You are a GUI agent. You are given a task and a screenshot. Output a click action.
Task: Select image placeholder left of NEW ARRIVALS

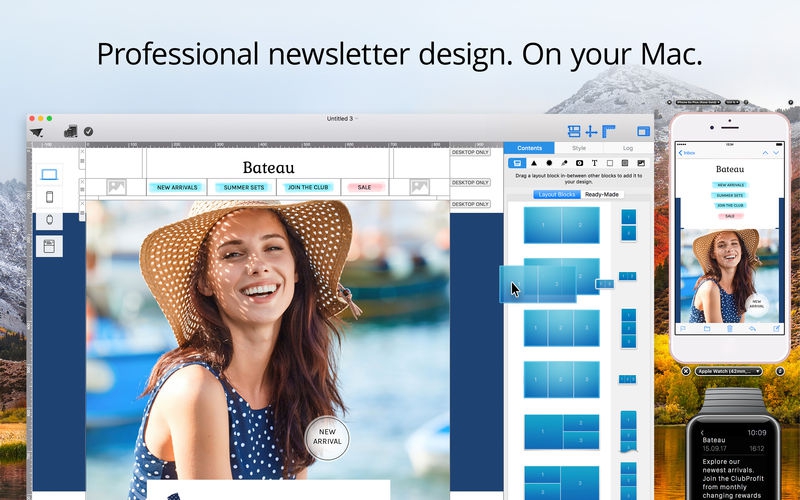pos(116,187)
